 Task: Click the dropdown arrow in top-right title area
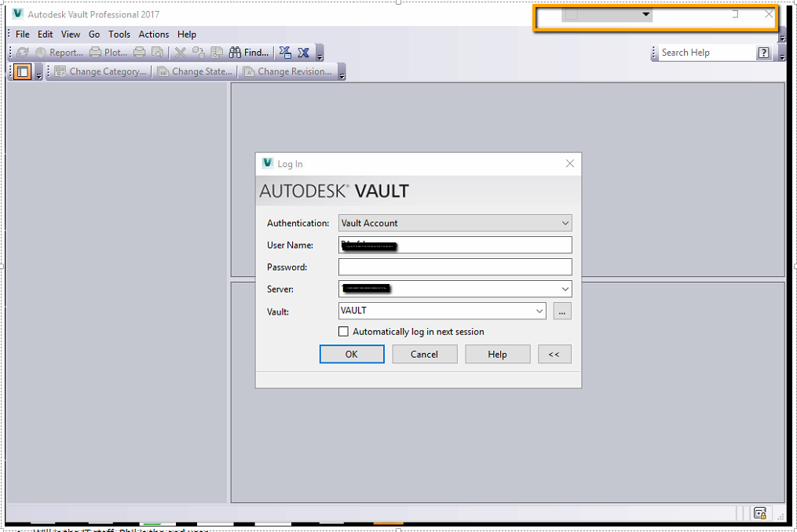point(645,14)
